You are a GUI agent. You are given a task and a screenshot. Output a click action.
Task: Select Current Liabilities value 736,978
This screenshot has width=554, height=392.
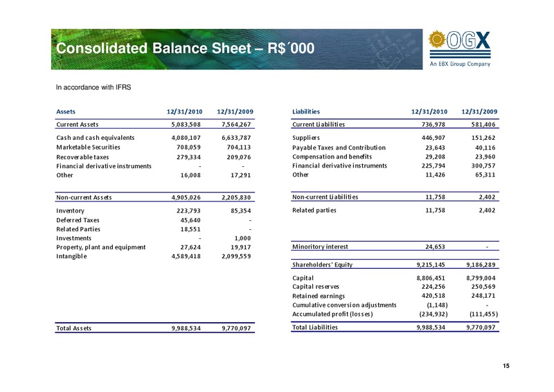[434, 125]
